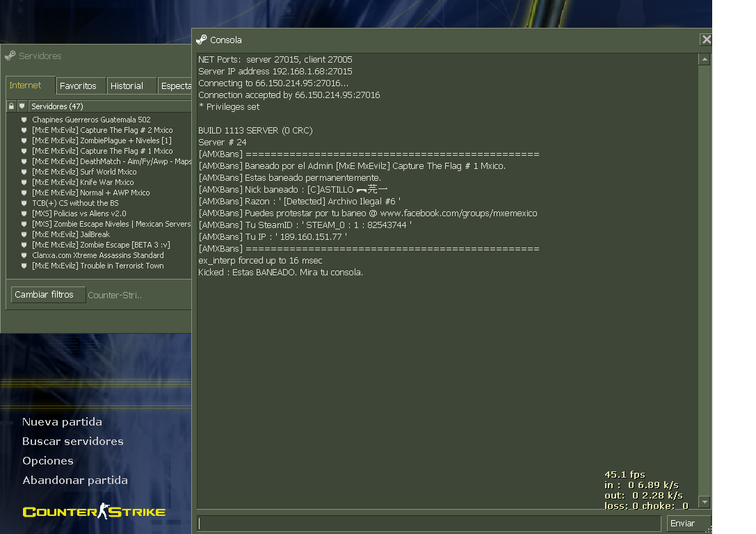Click shield icon beside Capture The Flag # 2
Viewport: 756px width, 534px height.
24,130
